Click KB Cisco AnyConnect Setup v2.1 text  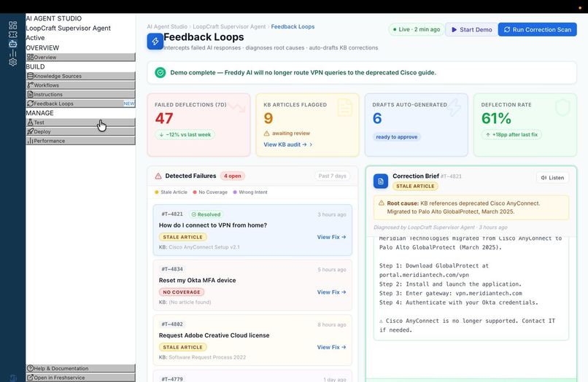(204, 247)
